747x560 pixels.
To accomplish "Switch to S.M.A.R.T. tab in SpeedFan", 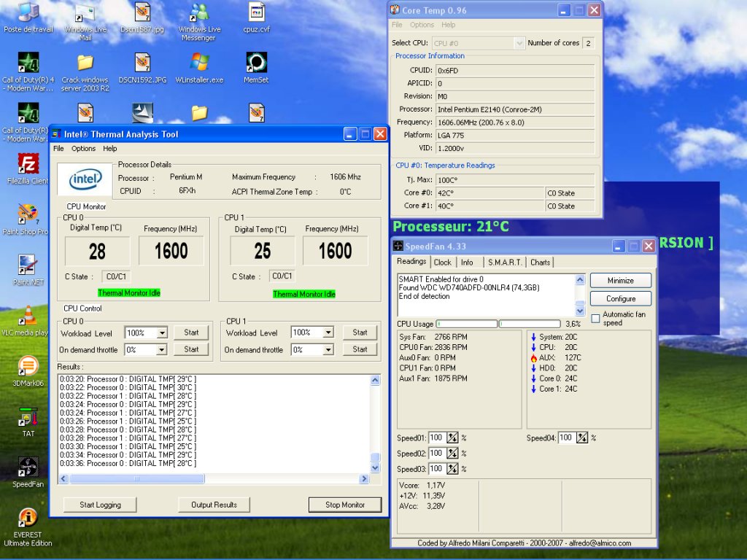I will (x=505, y=262).
